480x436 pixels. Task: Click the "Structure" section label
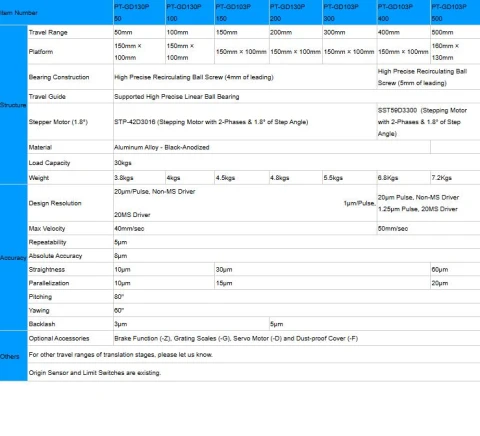pyautogui.click(x=13, y=105)
